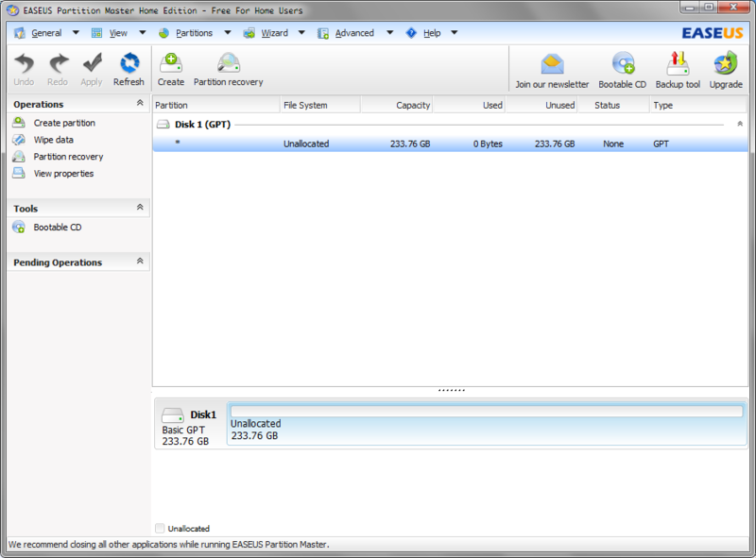Click the Undo toolbar icon

(x=24, y=63)
